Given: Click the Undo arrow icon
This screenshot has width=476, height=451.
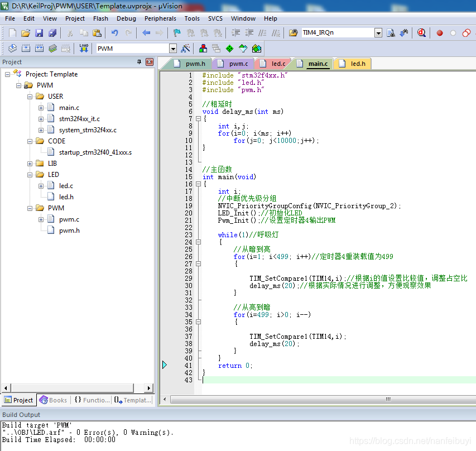Looking at the screenshot, I should click(x=115, y=33).
